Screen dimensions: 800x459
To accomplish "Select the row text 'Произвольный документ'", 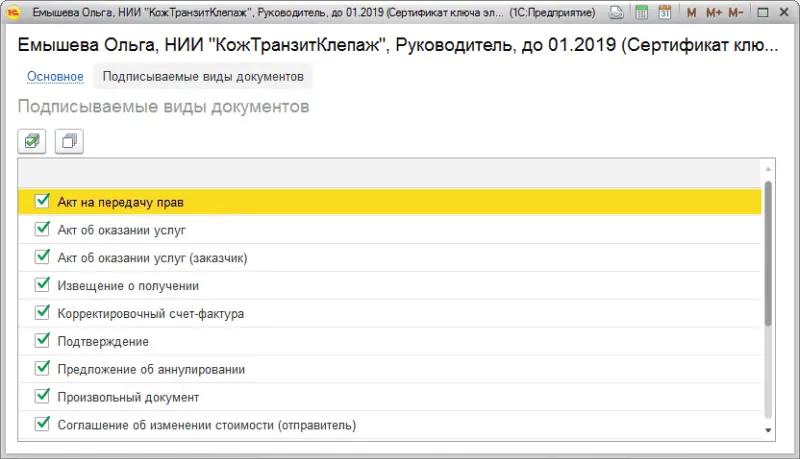I will 128,397.
